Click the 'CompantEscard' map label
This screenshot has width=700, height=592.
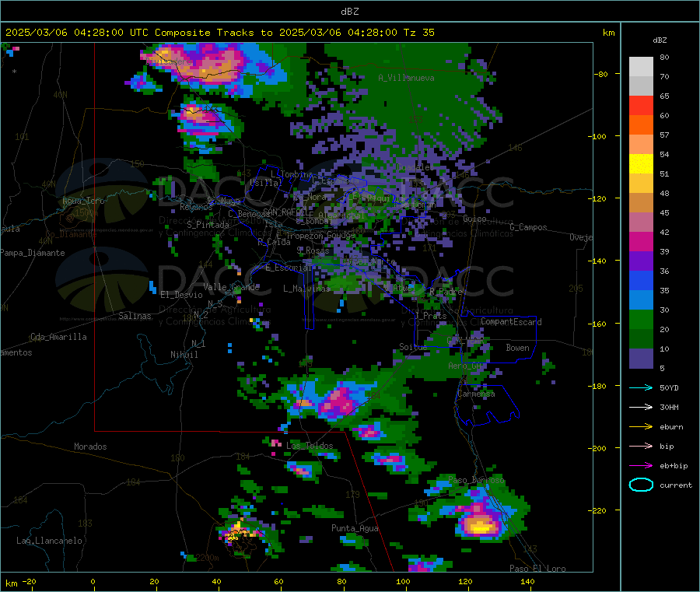coord(511,322)
